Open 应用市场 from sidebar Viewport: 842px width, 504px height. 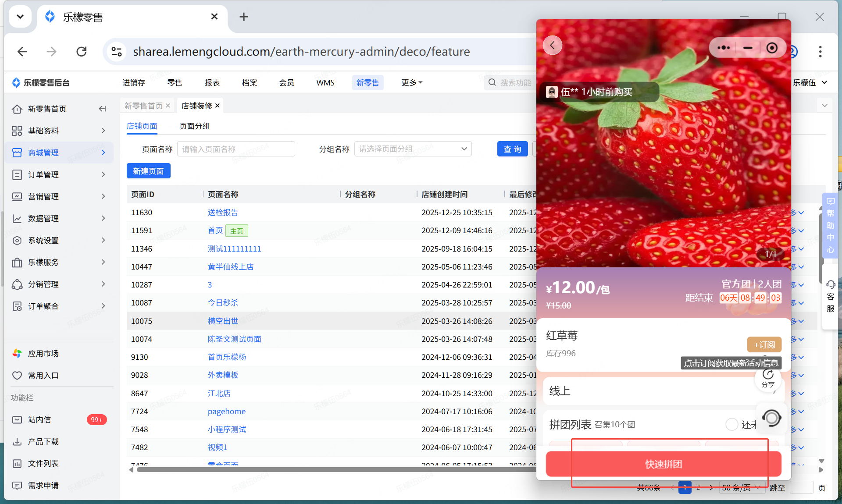43,353
